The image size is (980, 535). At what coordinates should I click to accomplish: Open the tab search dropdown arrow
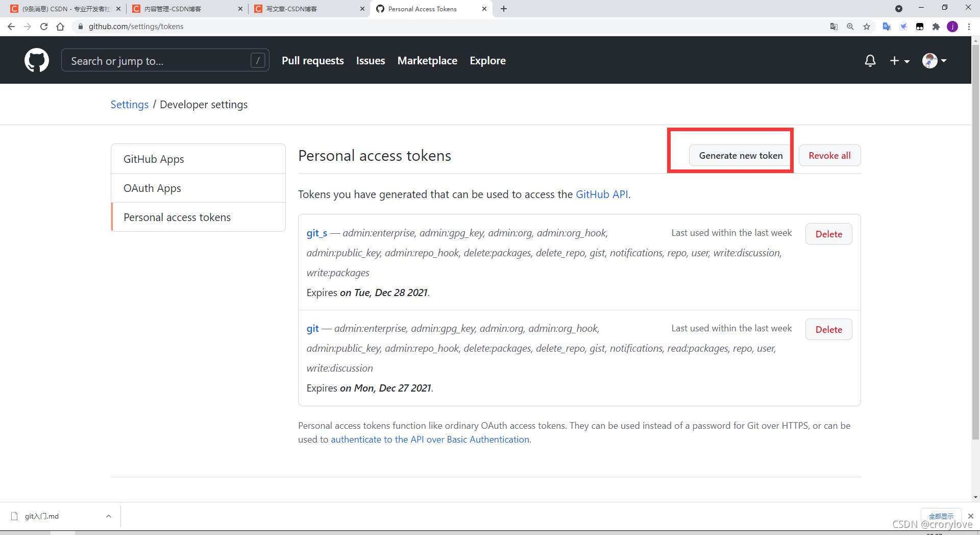(x=899, y=9)
